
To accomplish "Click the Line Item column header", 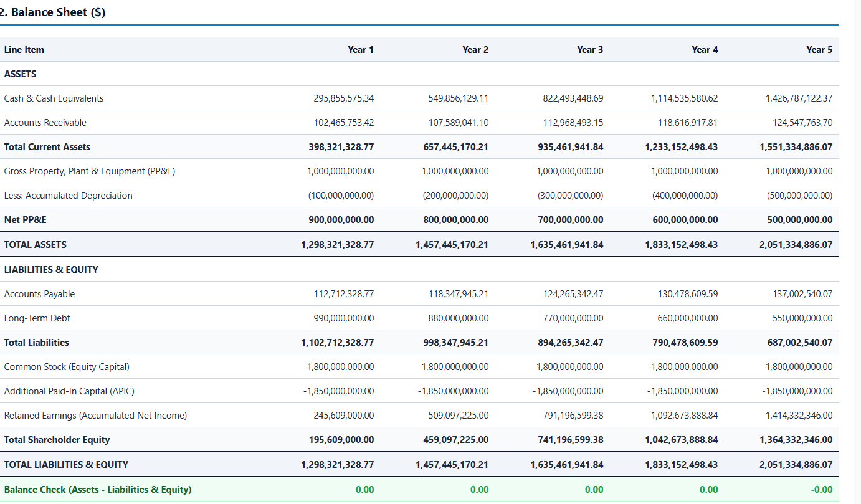I will click(24, 50).
